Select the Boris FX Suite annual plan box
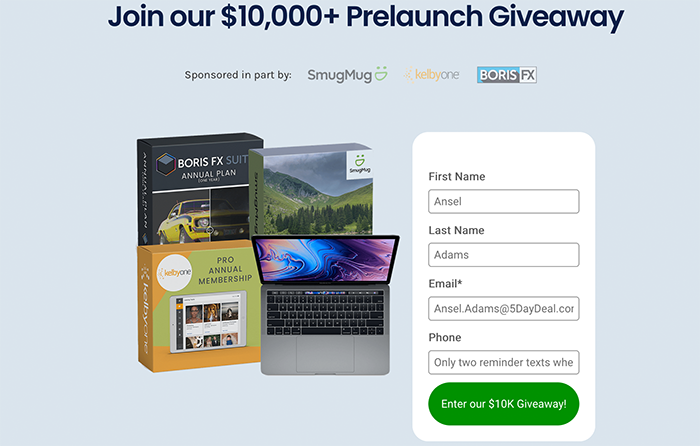This screenshot has height=446, width=700. pyautogui.click(x=194, y=189)
